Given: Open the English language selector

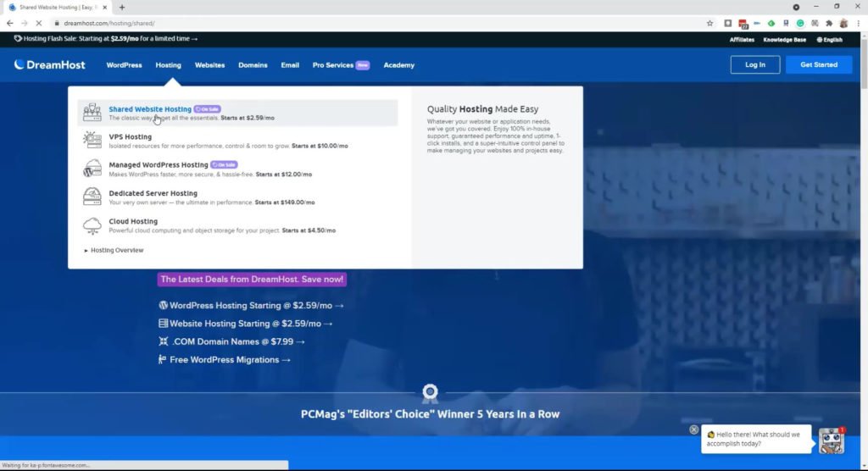Looking at the screenshot, I should (829, 40).
